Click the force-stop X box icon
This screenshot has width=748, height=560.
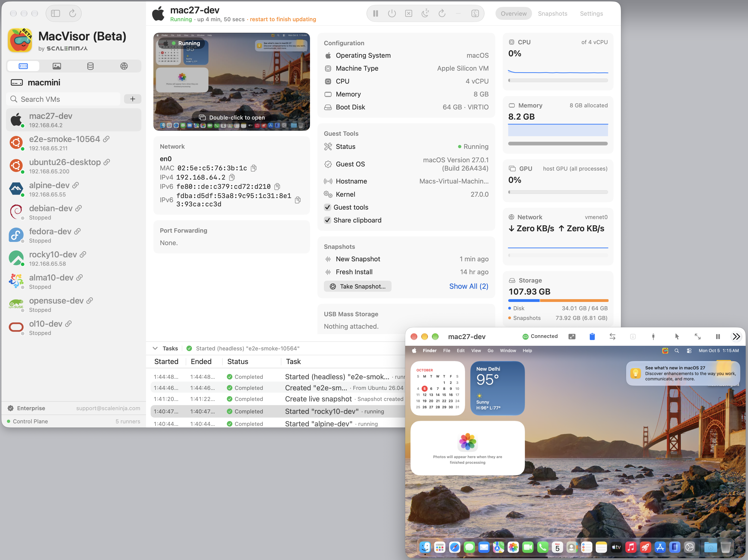coord(408,14)
